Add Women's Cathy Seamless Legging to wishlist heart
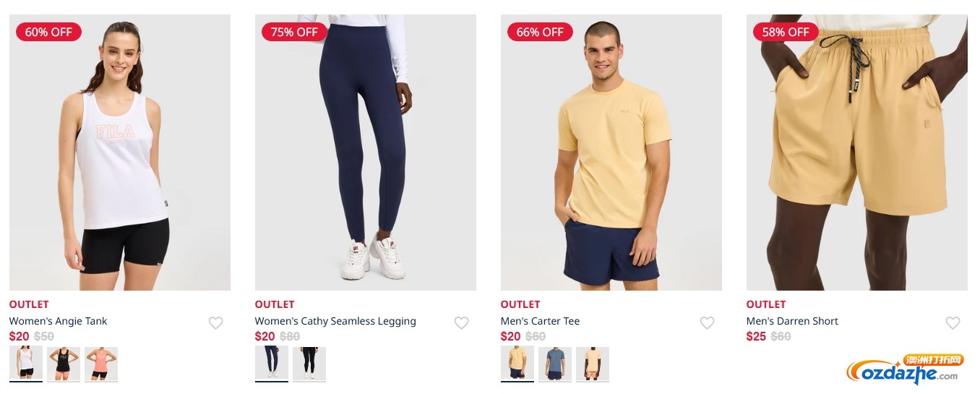 coord(462,323)
